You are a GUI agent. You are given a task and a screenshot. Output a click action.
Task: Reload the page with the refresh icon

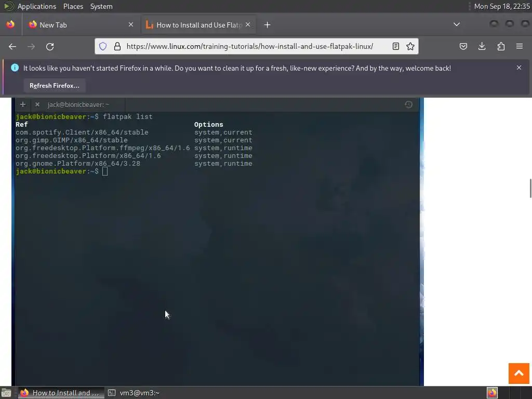[x=50, y=46]
